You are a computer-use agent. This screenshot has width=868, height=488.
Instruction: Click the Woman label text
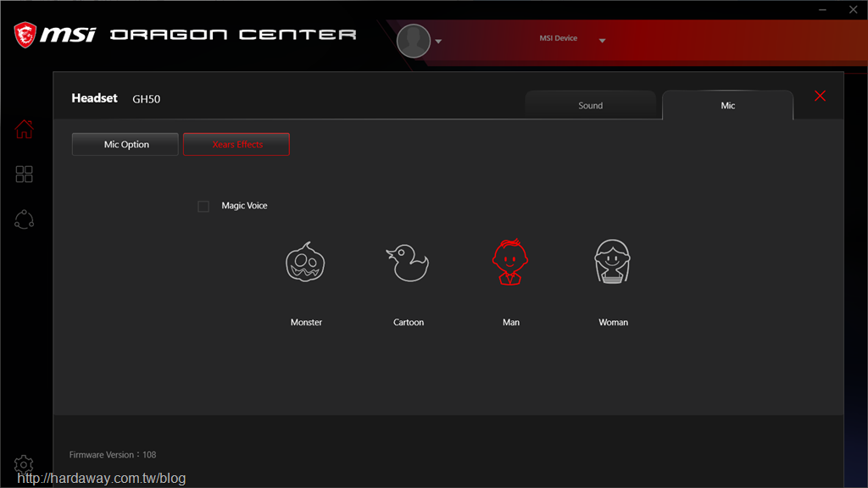(x=614, y=322)
